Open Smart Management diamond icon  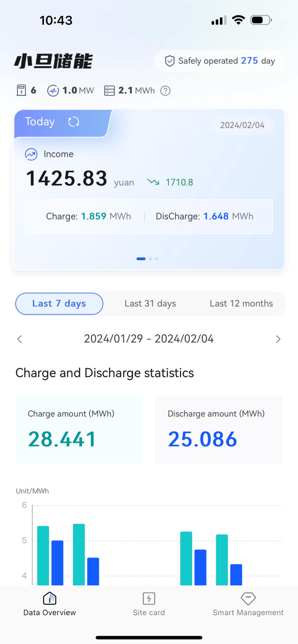(248, 599)
